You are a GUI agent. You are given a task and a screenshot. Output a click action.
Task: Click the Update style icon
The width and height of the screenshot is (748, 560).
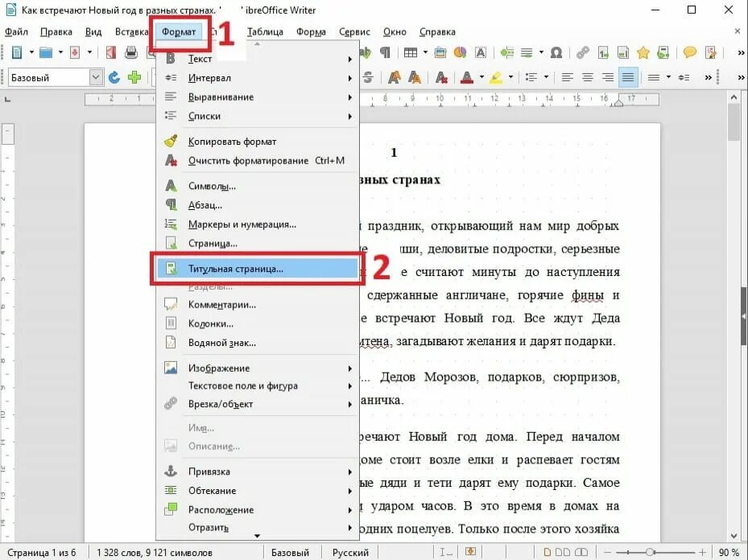tap(114, 77)
